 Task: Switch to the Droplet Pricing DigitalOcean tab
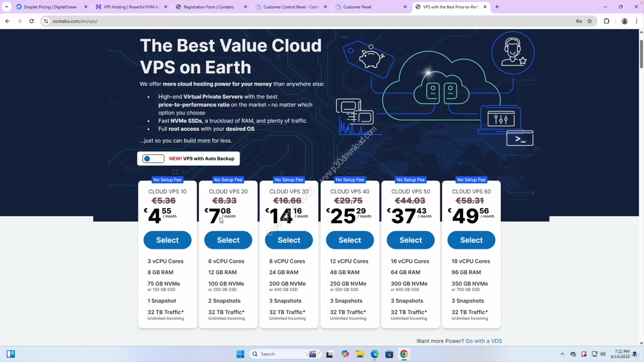[49, 7]
